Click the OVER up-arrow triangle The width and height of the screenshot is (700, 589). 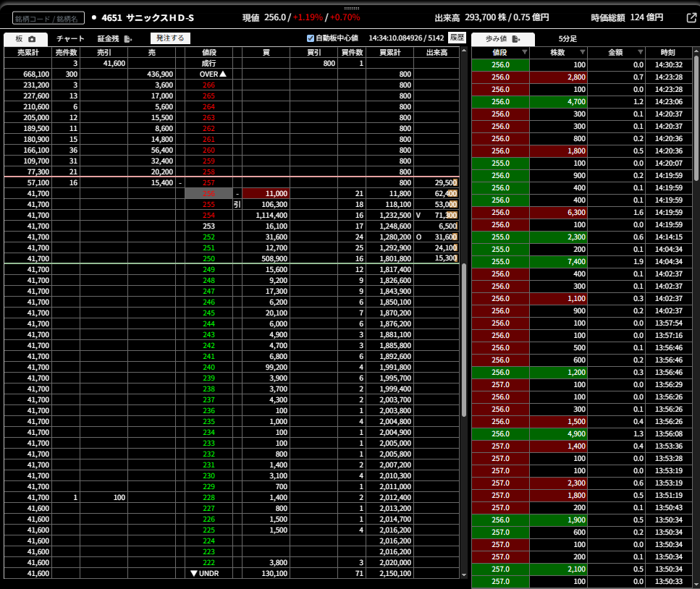[x=223, y=74]
